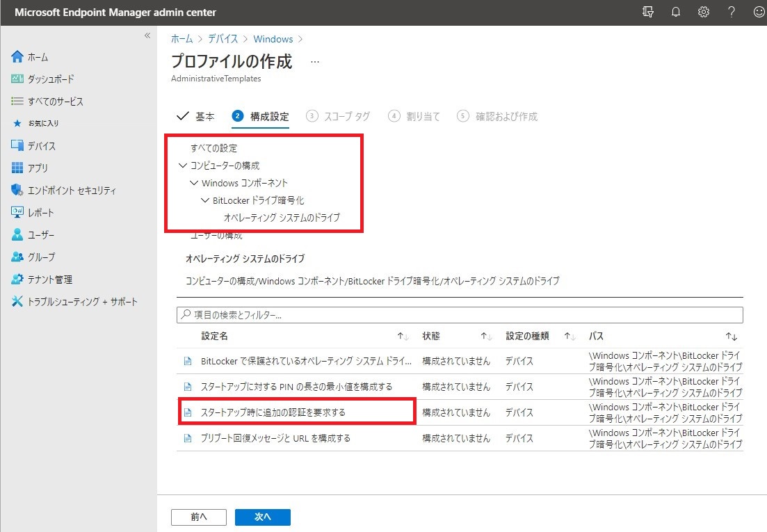Open エンドポイント セキュリティ in the sidebar

pos(72,191)
